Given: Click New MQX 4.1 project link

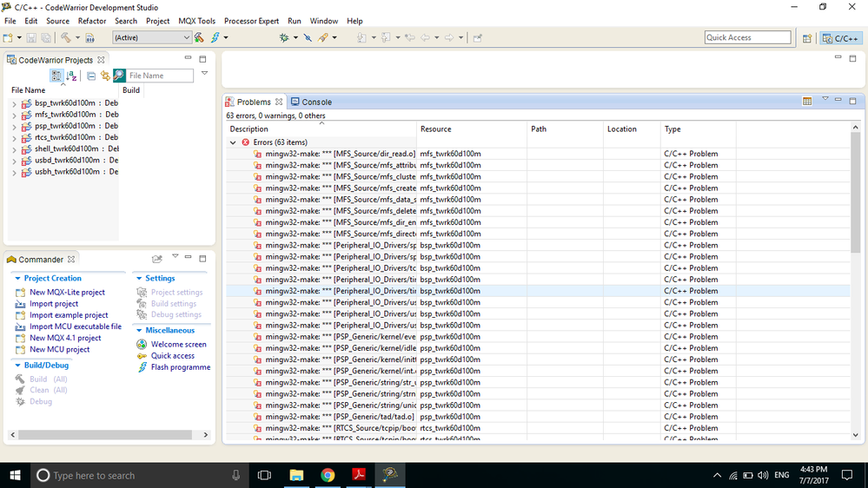Looking at the screenshot, I should click(x=65, y=338).
